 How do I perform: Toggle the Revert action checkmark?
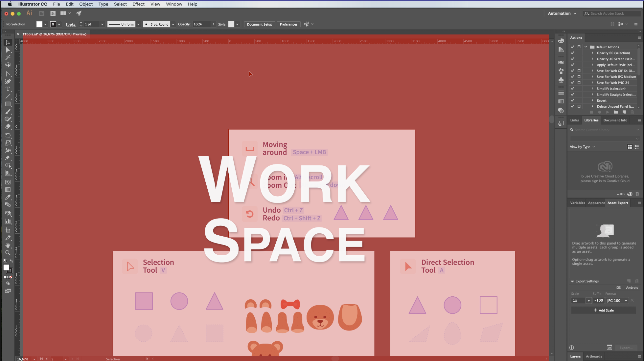572,100
